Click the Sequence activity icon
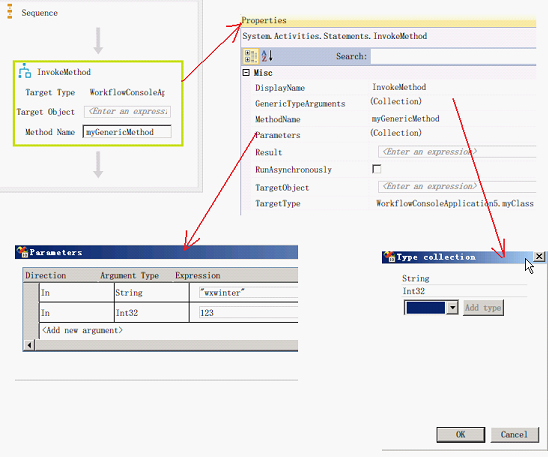This screenshot has height=457, width=548. [x=10, y=12]
